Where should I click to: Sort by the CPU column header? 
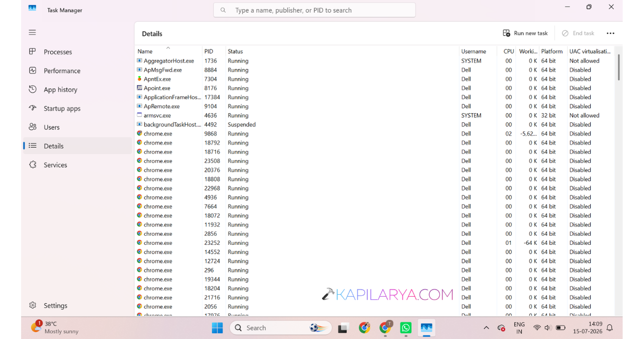pos(507,51)
